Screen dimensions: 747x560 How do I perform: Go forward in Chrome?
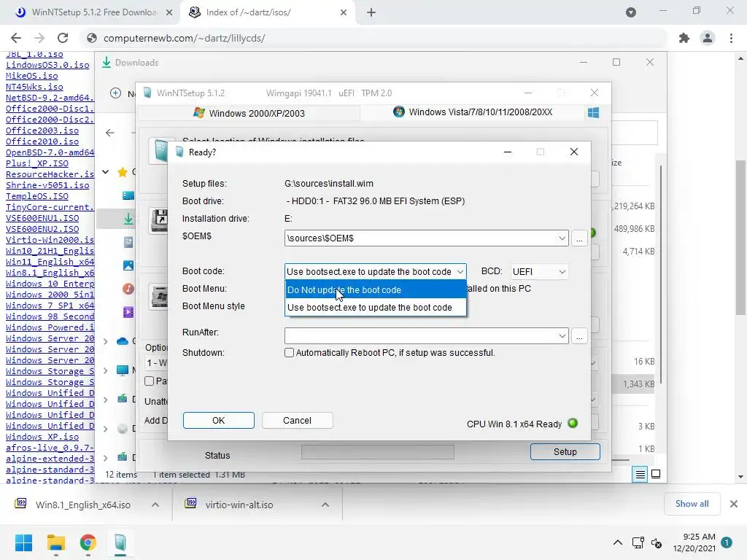[x=39, y=38]
